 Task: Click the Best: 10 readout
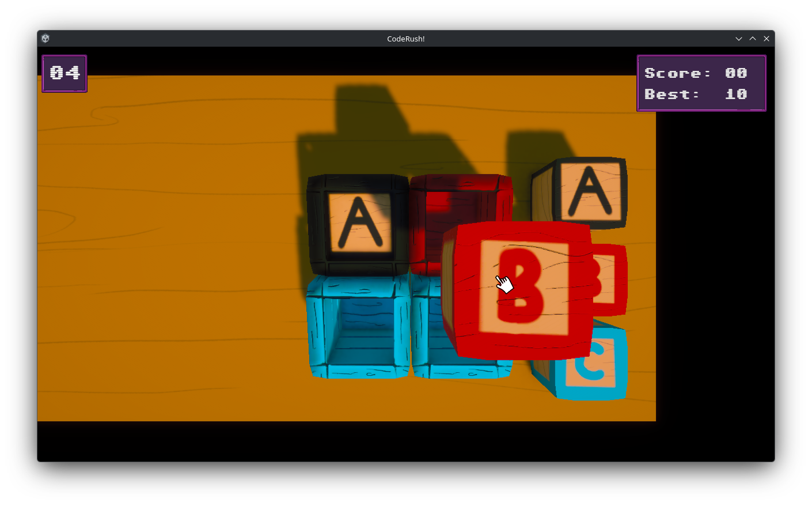point(696,94)
